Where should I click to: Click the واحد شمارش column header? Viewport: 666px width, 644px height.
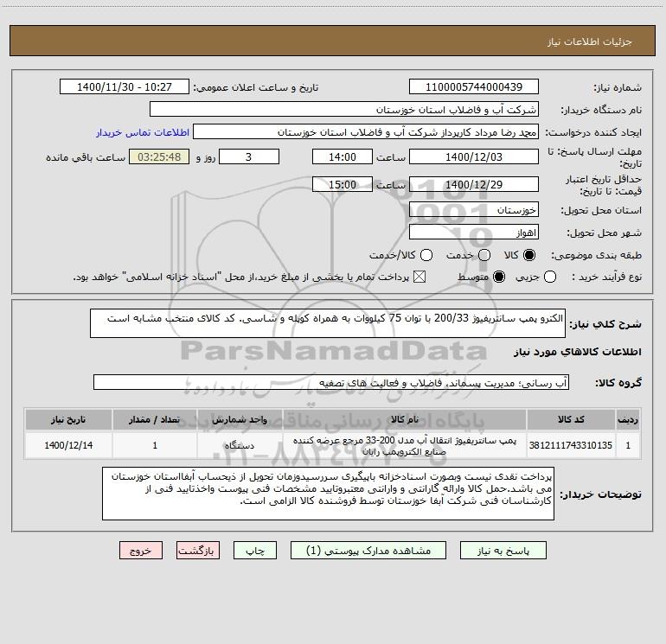pyautogui.click(x=240, y=419)
